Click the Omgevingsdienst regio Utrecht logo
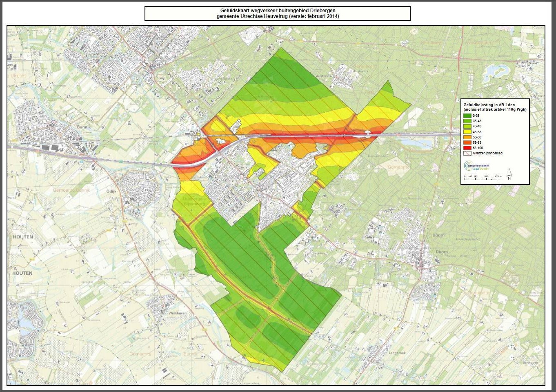The width and height of the screenshot is (556, 392). (476, 166)
